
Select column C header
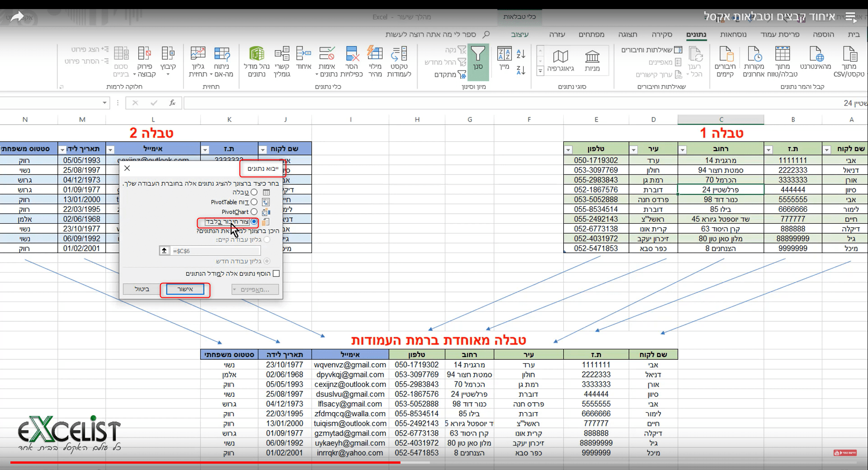pos(721,119)
